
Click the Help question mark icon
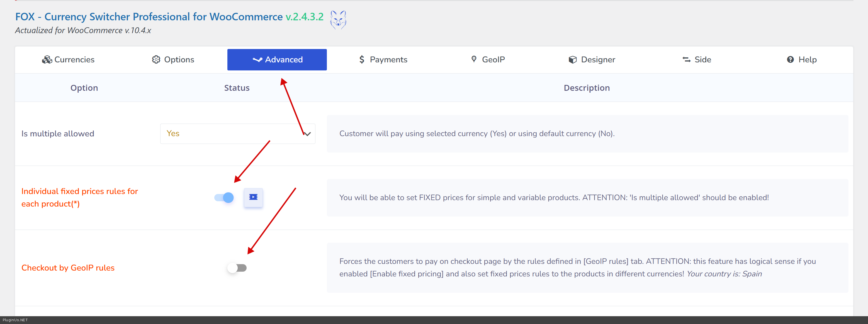coord(790,60)
